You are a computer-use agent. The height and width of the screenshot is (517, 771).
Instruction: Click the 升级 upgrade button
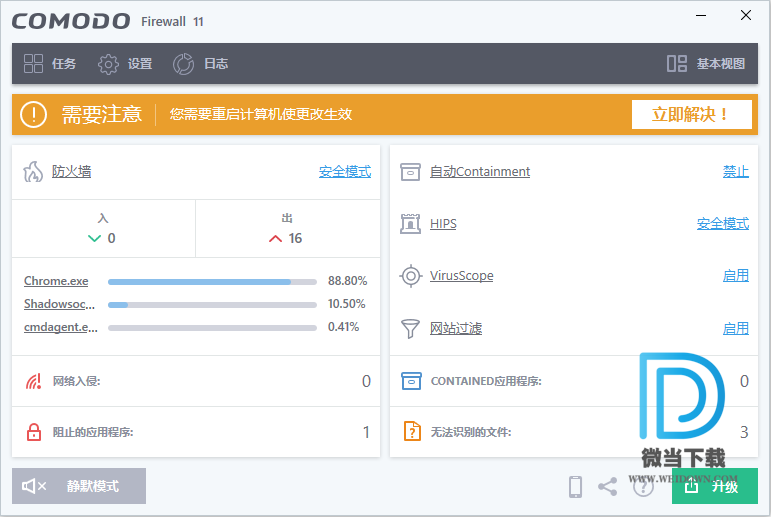714,486
